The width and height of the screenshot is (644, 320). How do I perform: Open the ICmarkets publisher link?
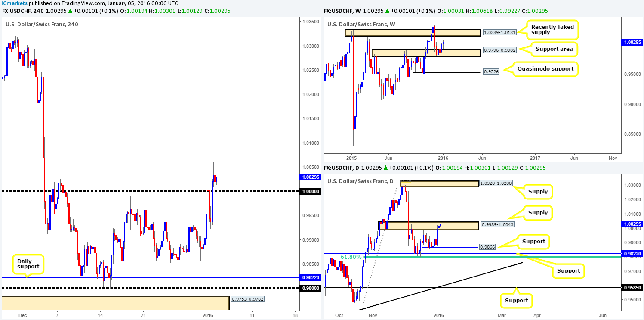point(14,3)
